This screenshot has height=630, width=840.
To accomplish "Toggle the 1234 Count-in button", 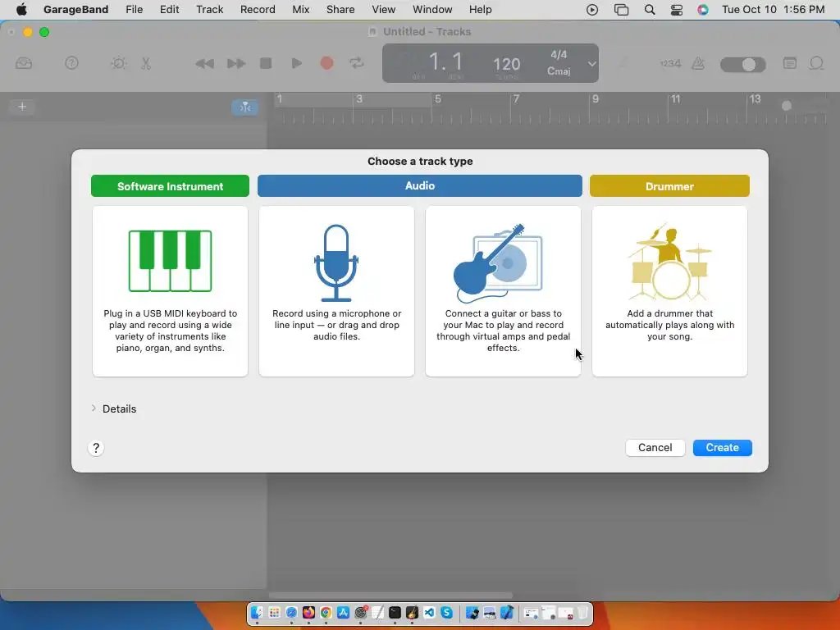I will (670, 63).
